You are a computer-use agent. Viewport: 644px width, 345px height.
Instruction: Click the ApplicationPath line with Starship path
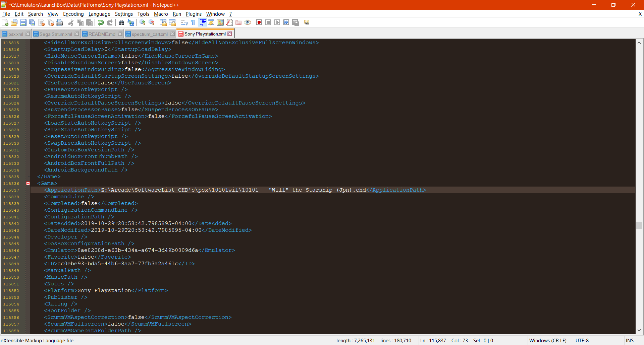coord(235,190)
